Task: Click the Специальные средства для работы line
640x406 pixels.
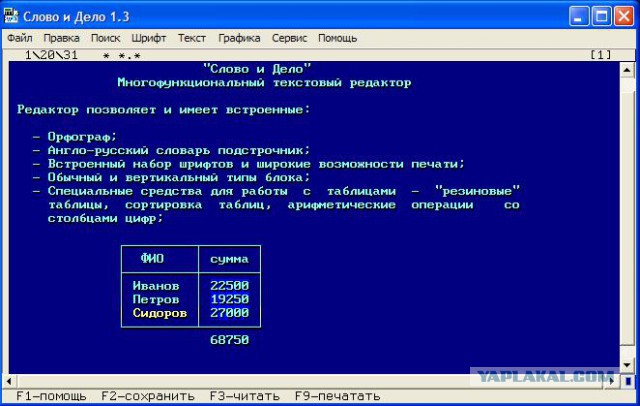Action: [284, 191]
